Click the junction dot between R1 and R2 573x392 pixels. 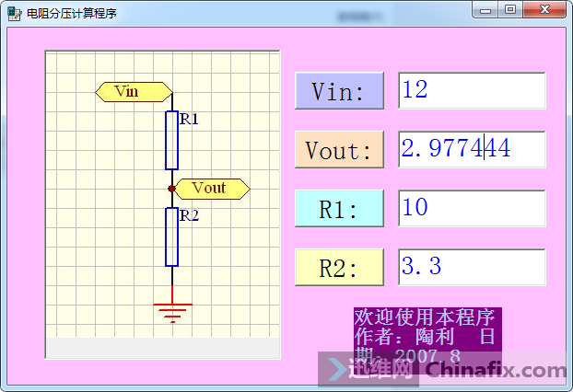point(171,188)
